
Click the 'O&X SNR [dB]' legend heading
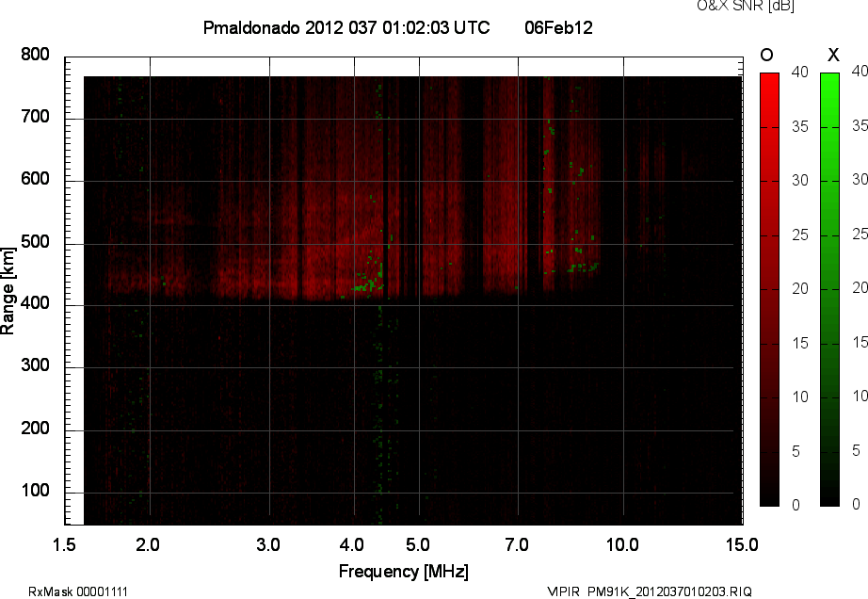coord(731,6)
